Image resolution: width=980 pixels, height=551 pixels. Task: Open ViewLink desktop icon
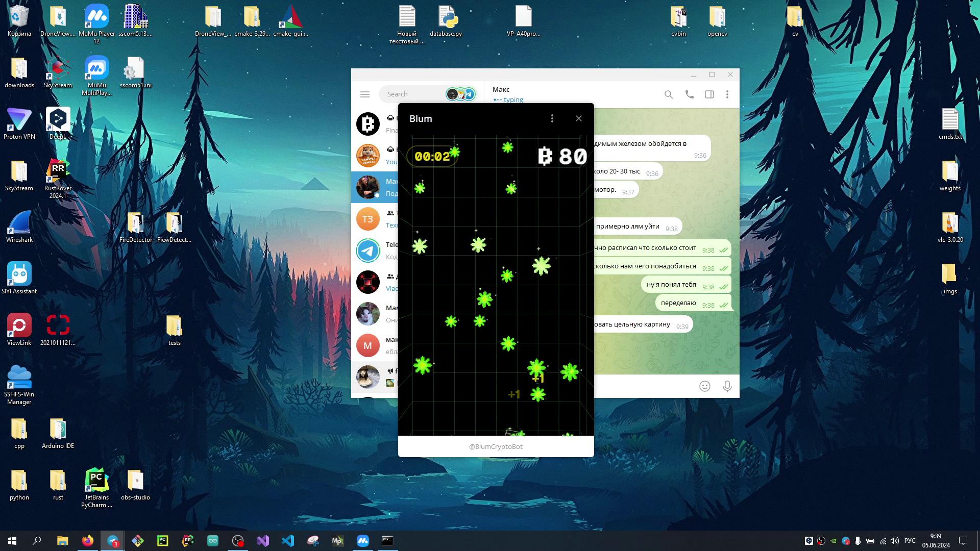pyautogui.click(x=19, y=330)
